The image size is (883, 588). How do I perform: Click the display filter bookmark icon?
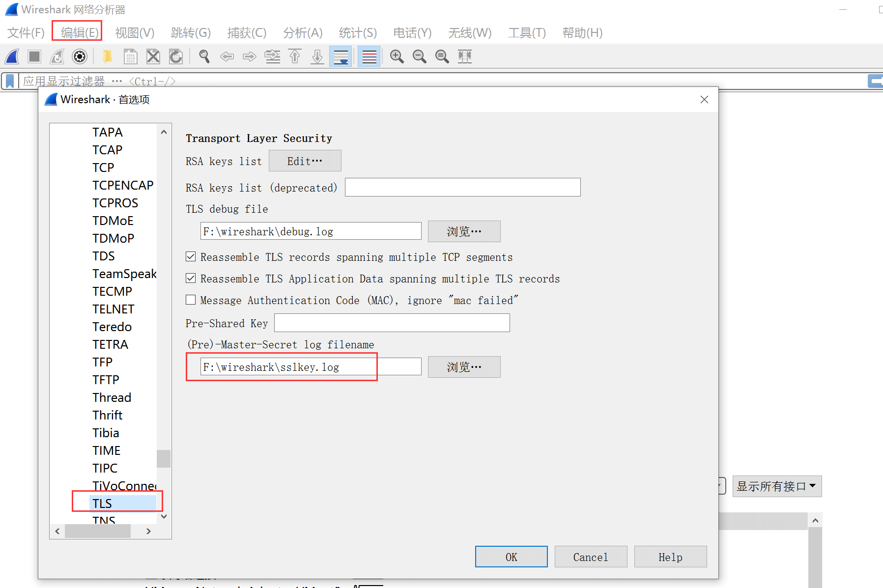pos(10,81)
